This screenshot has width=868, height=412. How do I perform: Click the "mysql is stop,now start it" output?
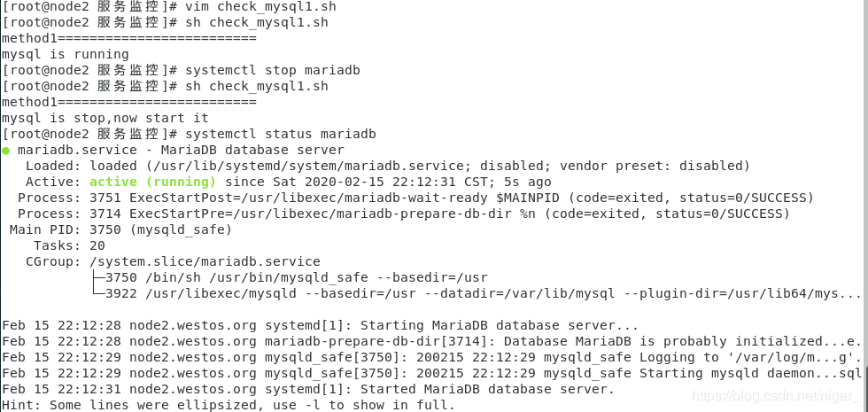[x=105, y=118]
